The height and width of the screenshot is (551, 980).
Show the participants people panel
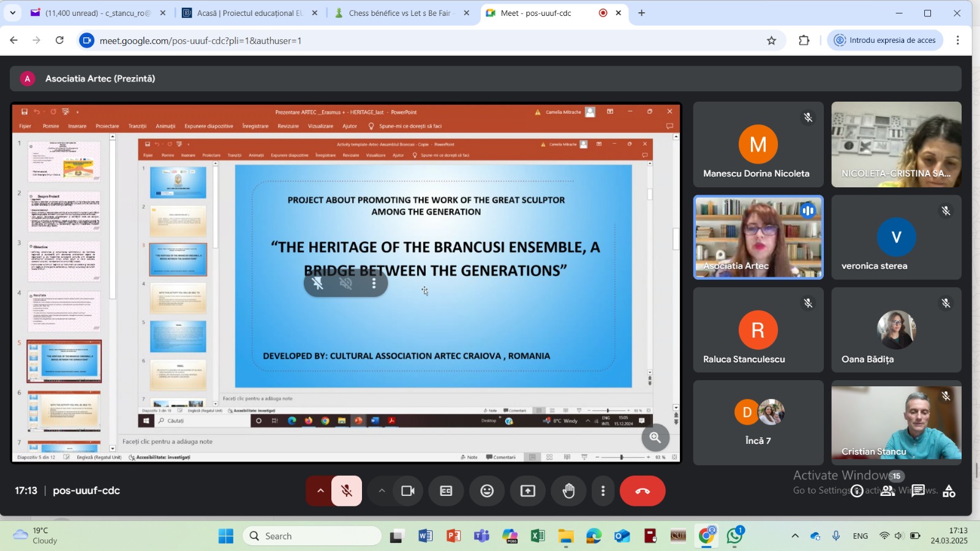pos(887,491)
